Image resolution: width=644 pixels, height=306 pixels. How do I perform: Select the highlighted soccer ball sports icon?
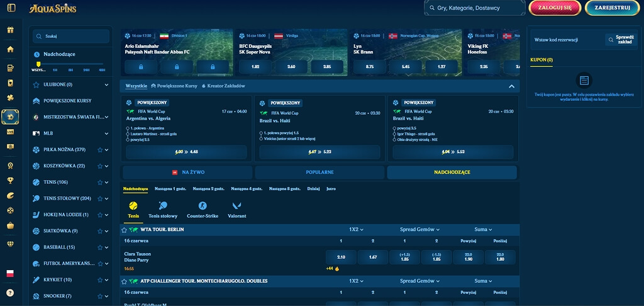[10, 117]
